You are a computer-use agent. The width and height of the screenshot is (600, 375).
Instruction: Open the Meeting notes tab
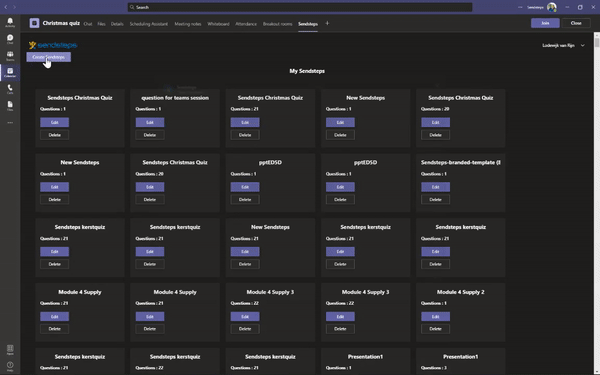pos(188,24)
